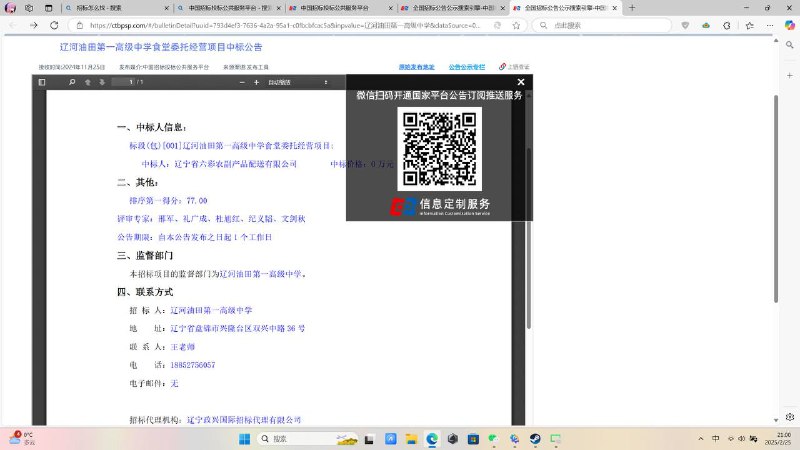
Task: Close the WeChat QR code overlay
Action: (520, 82)
